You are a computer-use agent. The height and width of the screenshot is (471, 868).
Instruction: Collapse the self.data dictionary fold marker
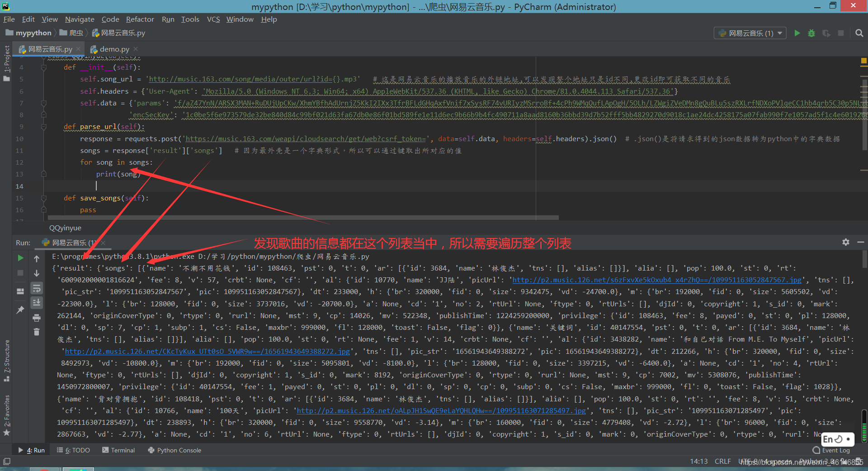44,103
